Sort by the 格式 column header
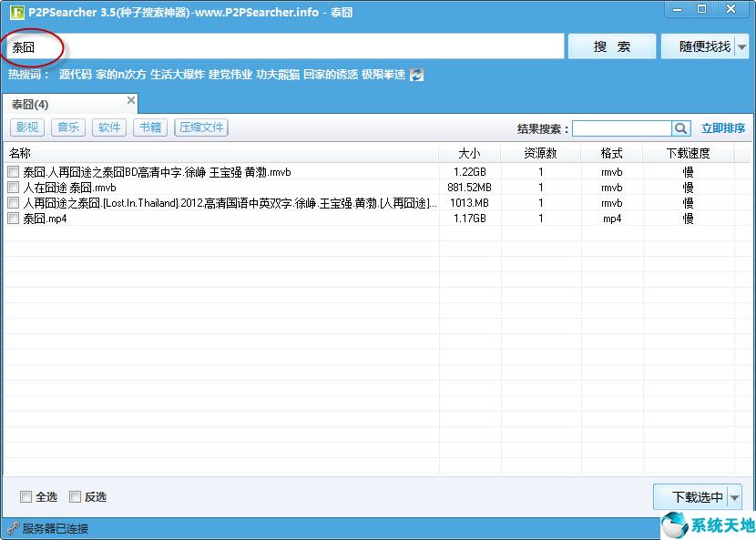Image resolution: width=756 pixels, height=540 pixels. [x=612, y=153]
